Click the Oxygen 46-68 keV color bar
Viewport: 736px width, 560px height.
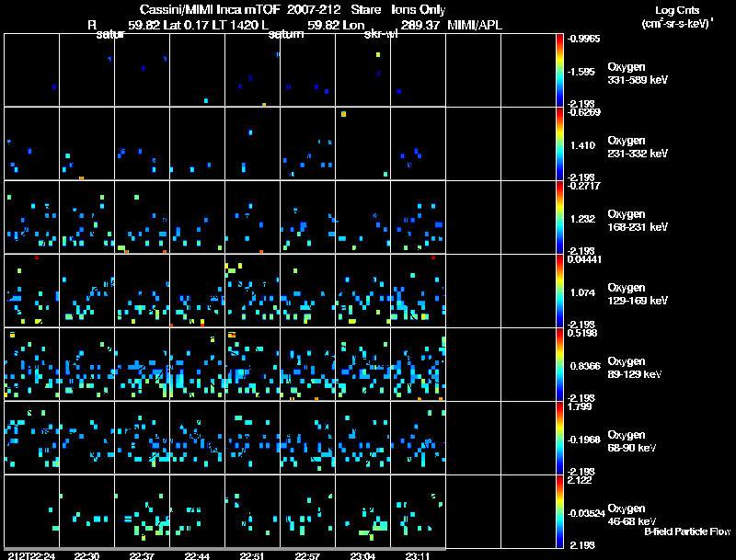coord(559,511)
